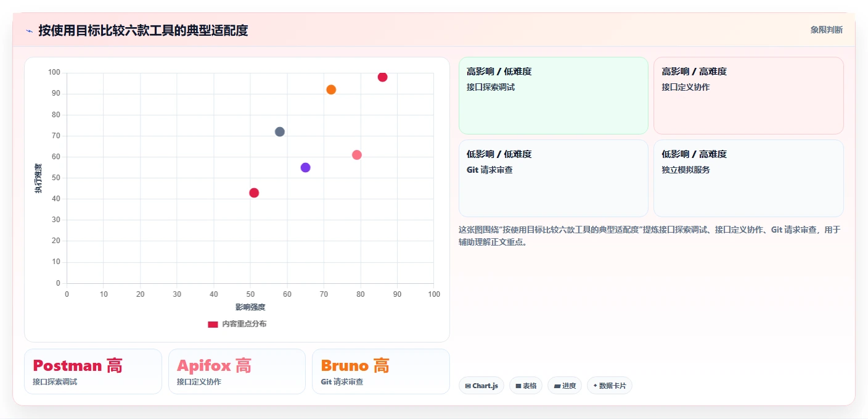Viewport: 868px width, 419px height.
Task: Click the pink data point
Action: 357,155
